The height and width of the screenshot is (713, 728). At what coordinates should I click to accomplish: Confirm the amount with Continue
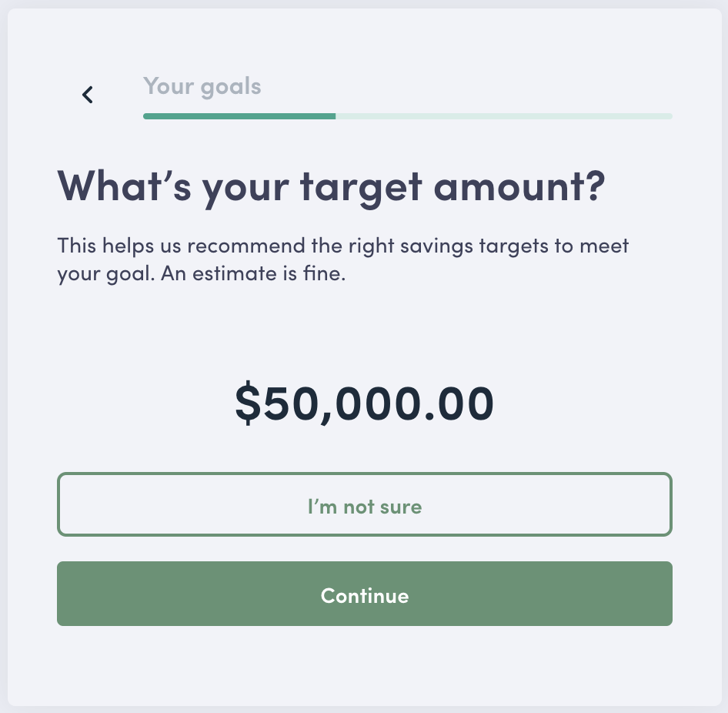(x=364, y=594)
